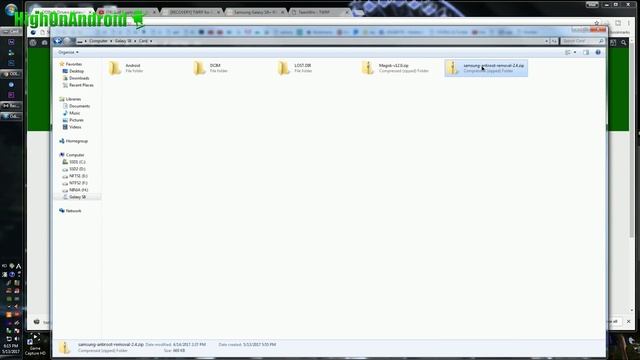Click samsung-antiroot-removal name in details pane

point(111,344)
